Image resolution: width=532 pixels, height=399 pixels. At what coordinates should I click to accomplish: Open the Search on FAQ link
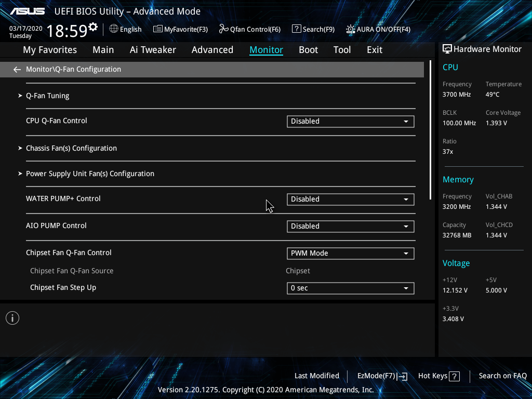(502, 376)
